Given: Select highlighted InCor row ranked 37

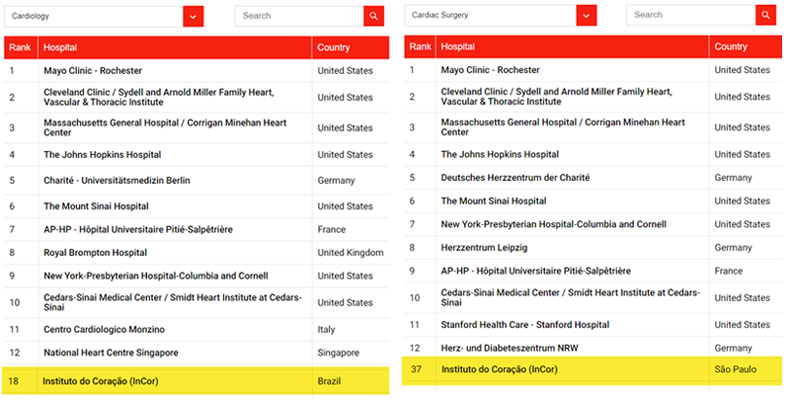Looking at the screenshot, I should pyautogui.click(x=592, y=370).
